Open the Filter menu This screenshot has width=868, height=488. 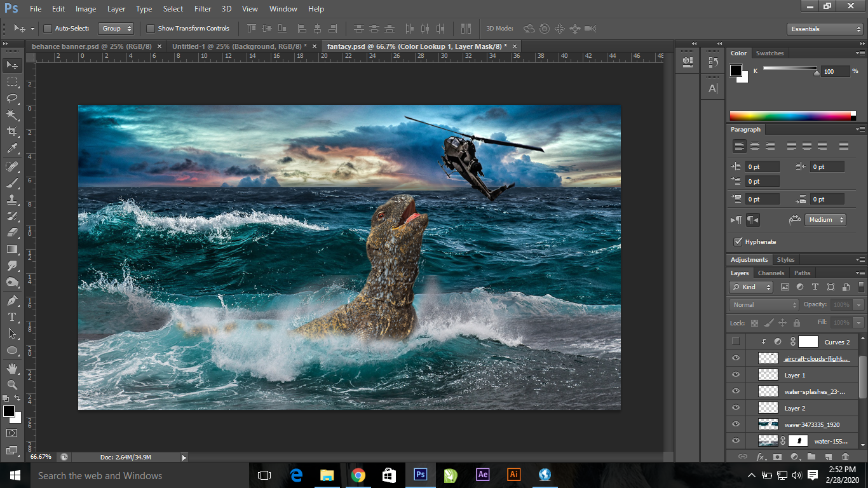[203, 9]
